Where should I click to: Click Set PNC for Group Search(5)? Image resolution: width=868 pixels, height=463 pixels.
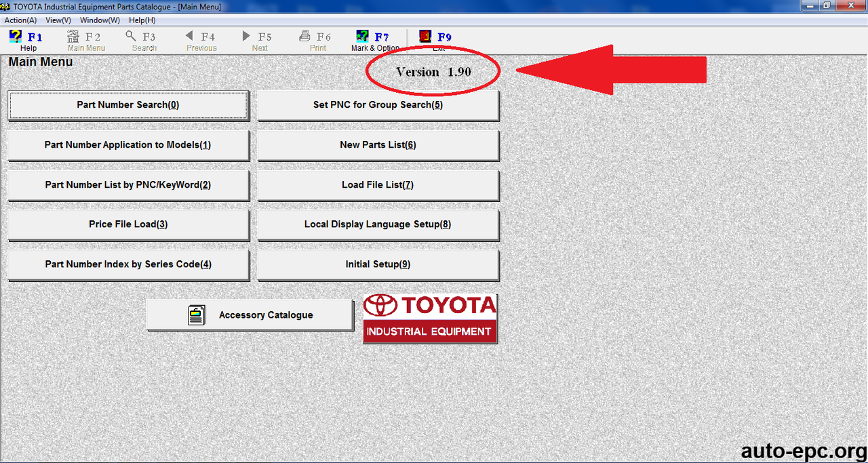[378, 105]
